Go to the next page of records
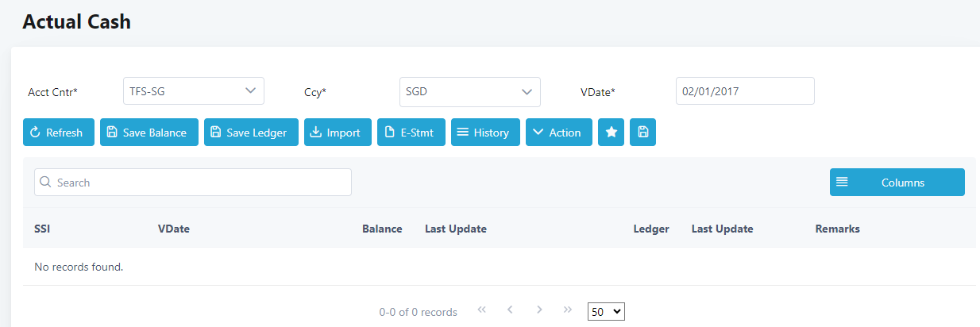Screen dimensions: 980x327 539,310
